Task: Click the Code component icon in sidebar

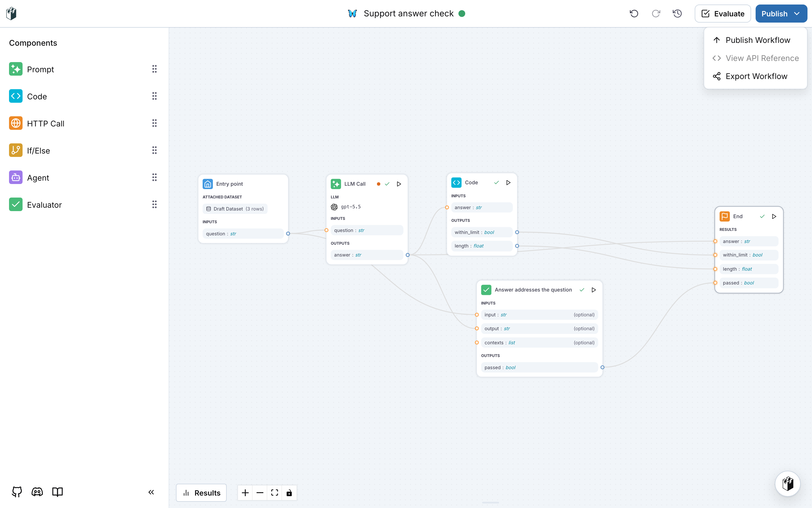Action: 16,96
